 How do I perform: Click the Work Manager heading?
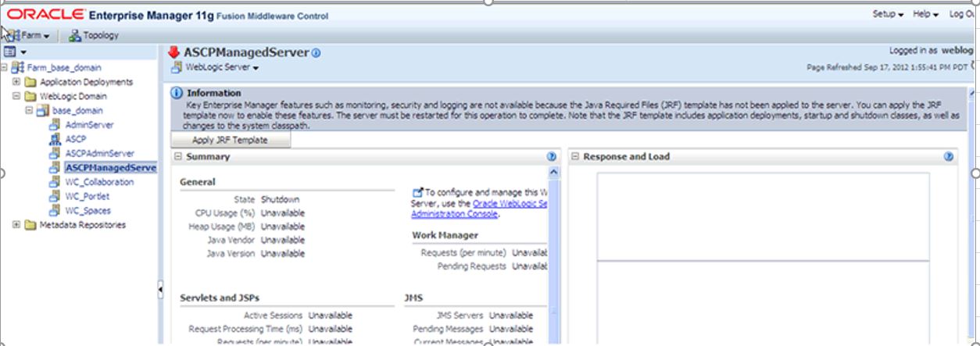[445, 234]
